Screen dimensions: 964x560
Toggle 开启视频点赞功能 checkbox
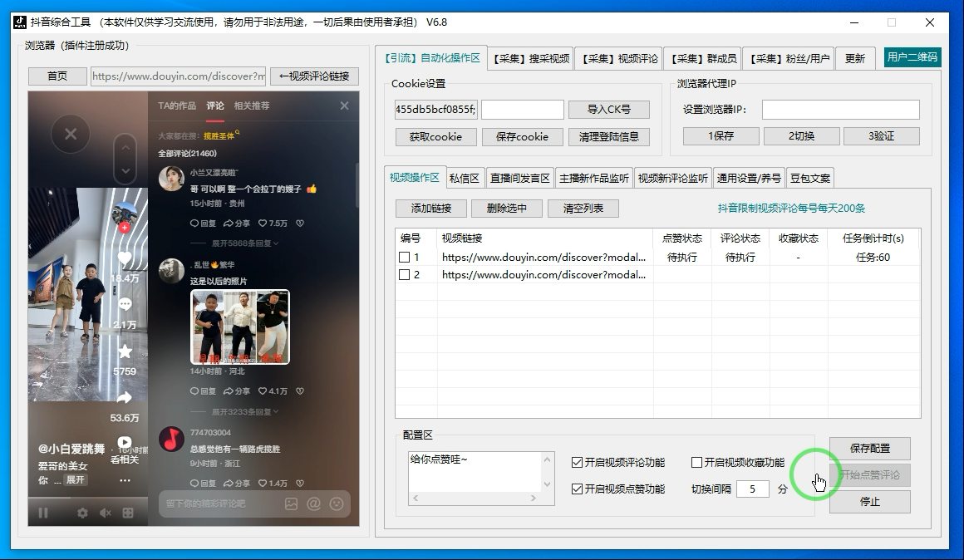pos(577,489)
